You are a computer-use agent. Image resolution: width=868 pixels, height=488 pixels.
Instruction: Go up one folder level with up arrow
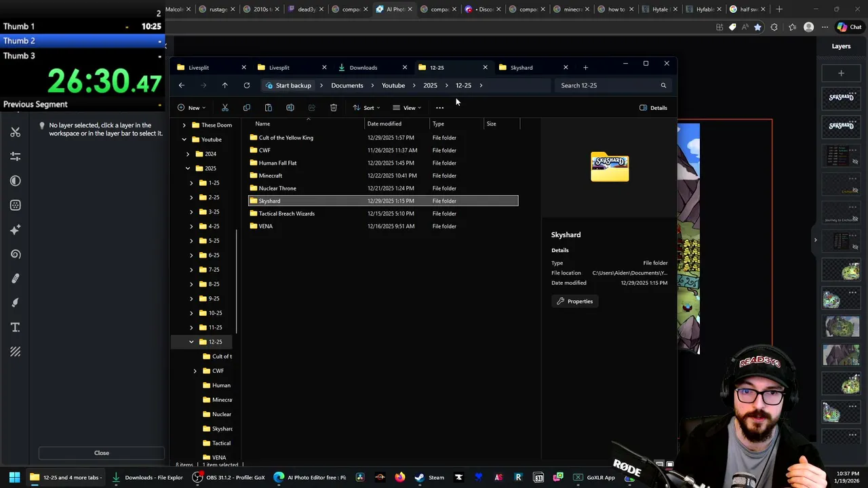tap(225, 85)
